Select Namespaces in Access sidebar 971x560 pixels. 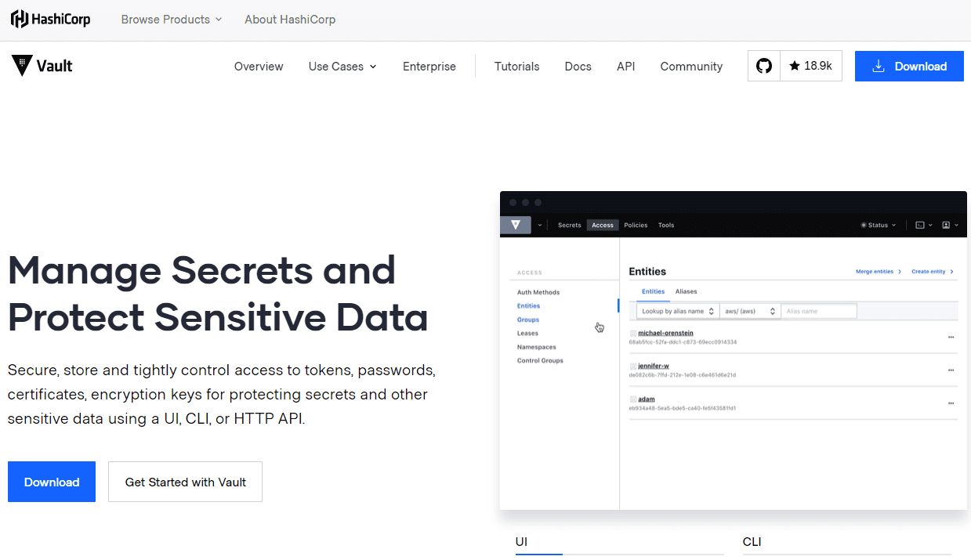pos(536,347)
